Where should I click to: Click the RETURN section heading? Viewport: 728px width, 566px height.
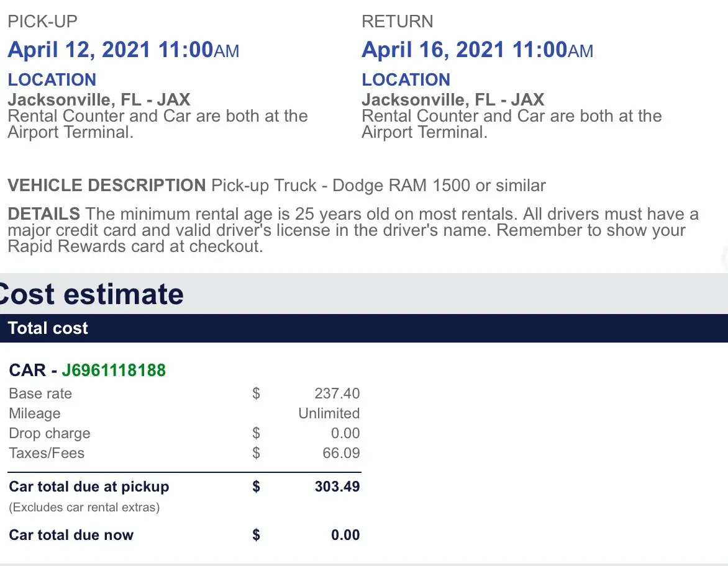tap(398, 22)
